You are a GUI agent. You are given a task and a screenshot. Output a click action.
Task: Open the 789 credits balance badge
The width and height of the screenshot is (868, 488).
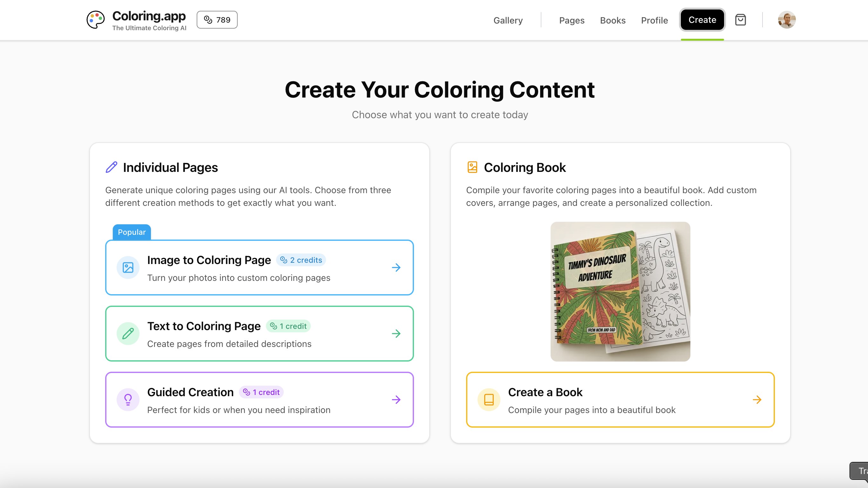point(217,20)
